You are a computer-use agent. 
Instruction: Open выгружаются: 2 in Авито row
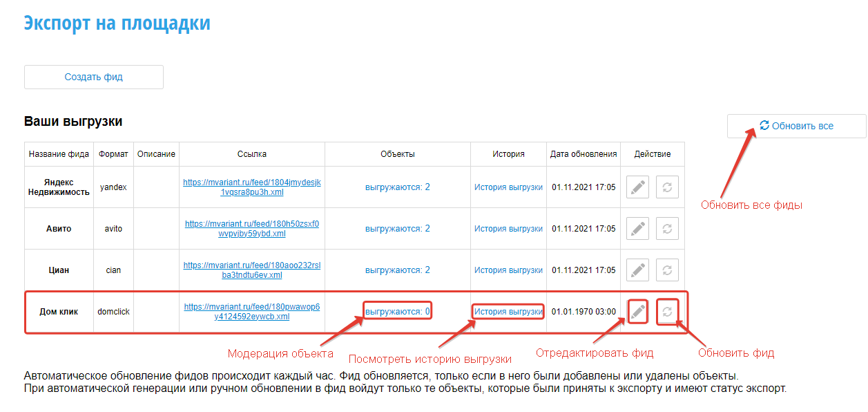[398, 229]
